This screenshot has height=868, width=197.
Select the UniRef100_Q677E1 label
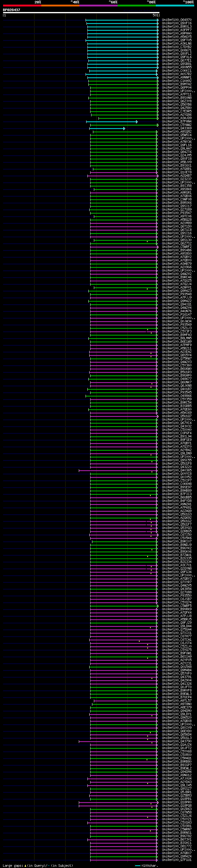point(177,61)
